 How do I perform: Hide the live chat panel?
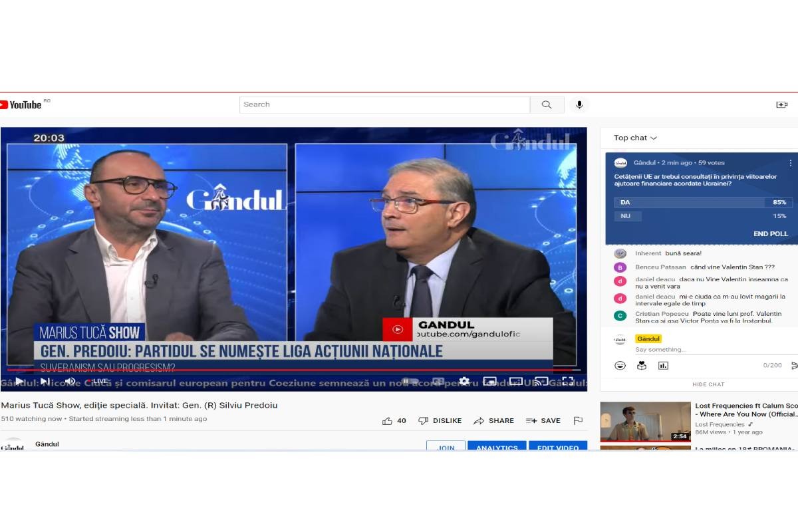click(x=708, y=384)
